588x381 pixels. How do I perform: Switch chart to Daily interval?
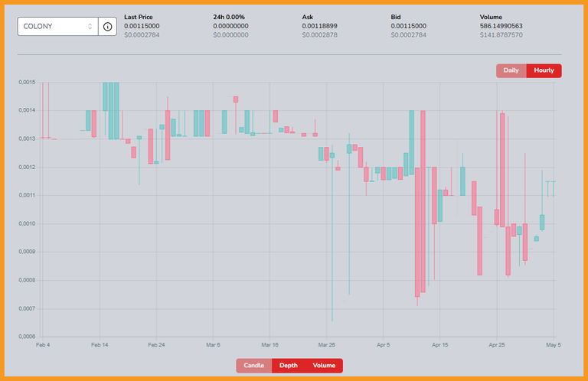511,70
